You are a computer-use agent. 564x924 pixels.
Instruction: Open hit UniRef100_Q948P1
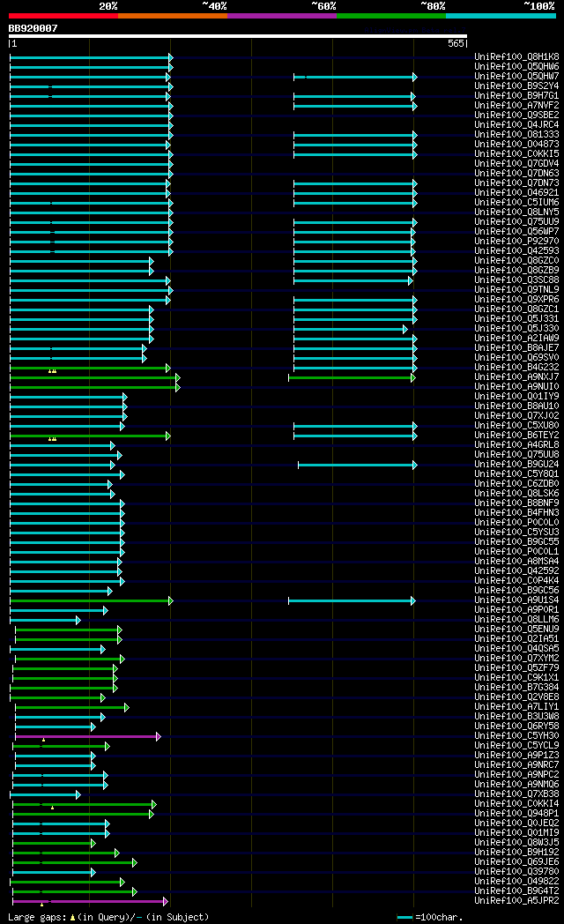pyautogui.click(x=517, y=814)
